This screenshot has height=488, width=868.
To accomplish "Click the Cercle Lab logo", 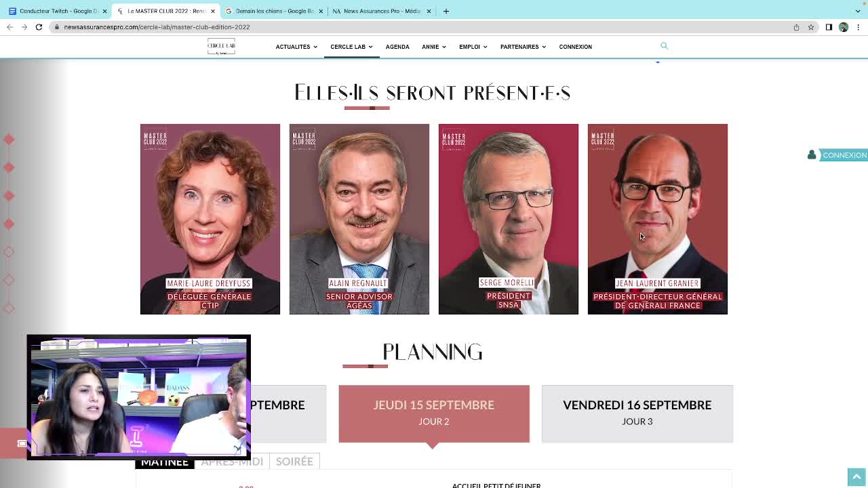I will [221, 46].
